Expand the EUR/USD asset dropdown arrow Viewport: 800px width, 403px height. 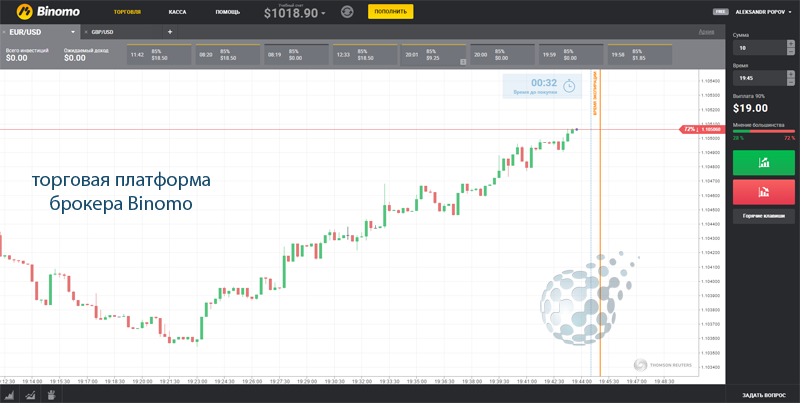point(73,32)
